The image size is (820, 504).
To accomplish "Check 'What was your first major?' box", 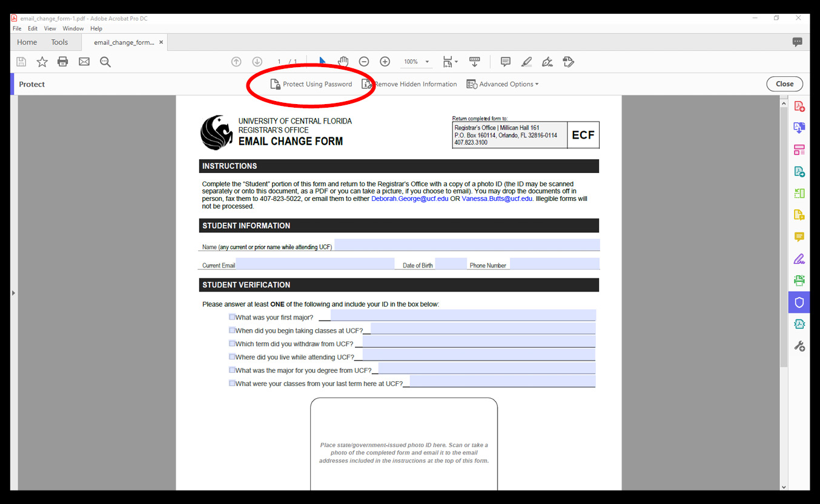I will (x=232, y=317).
